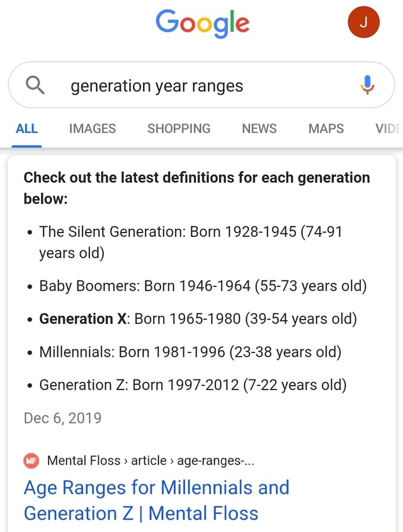Tap the Silent Generation bullet entry
This screenshot has height=532, width=403.
click(191, 242)
